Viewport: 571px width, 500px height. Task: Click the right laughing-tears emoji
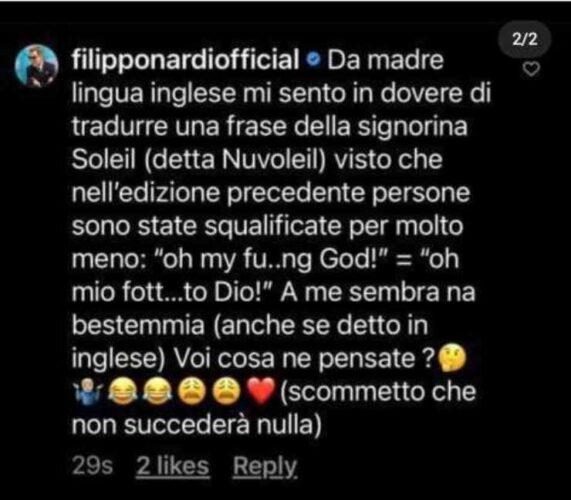click(157, 391)
